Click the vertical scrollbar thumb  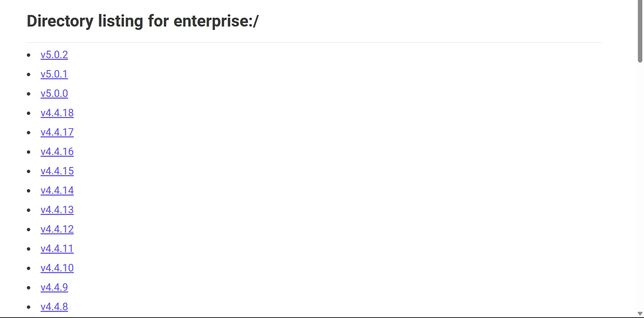(x=640, y=31)
